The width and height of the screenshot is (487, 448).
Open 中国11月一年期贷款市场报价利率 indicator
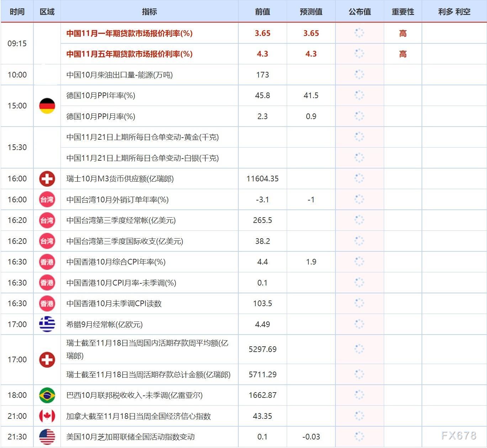(x=129, y=33)
